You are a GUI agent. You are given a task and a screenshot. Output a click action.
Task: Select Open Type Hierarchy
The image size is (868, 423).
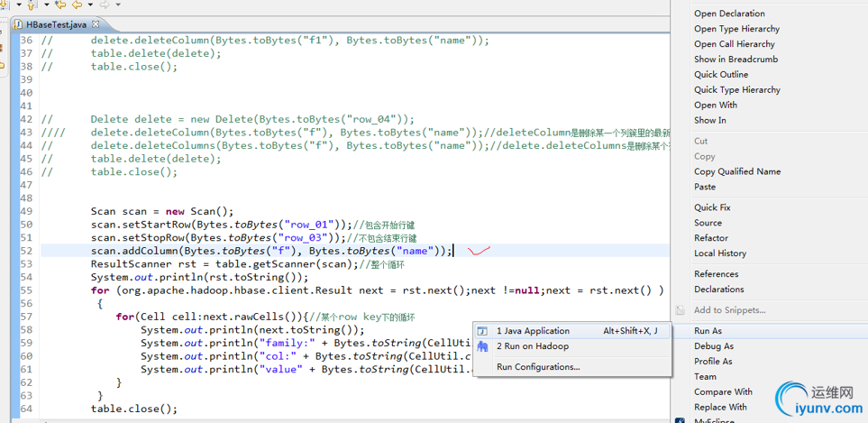736,29
